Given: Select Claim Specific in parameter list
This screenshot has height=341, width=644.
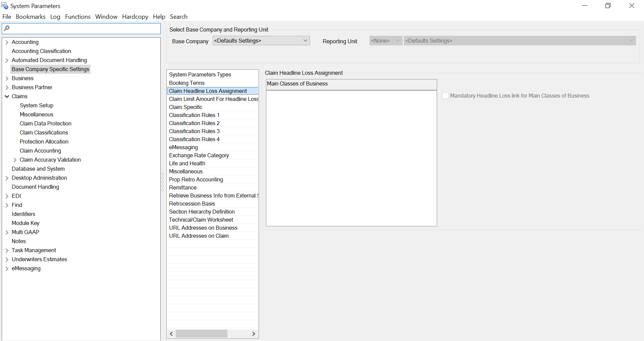Looking at the screenshot, I should click(x=185, y=107).
